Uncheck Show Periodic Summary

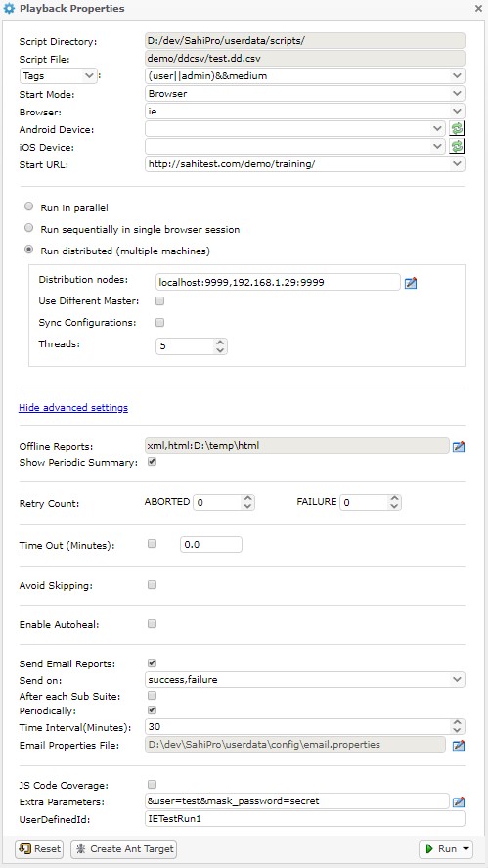click(152, 462)
